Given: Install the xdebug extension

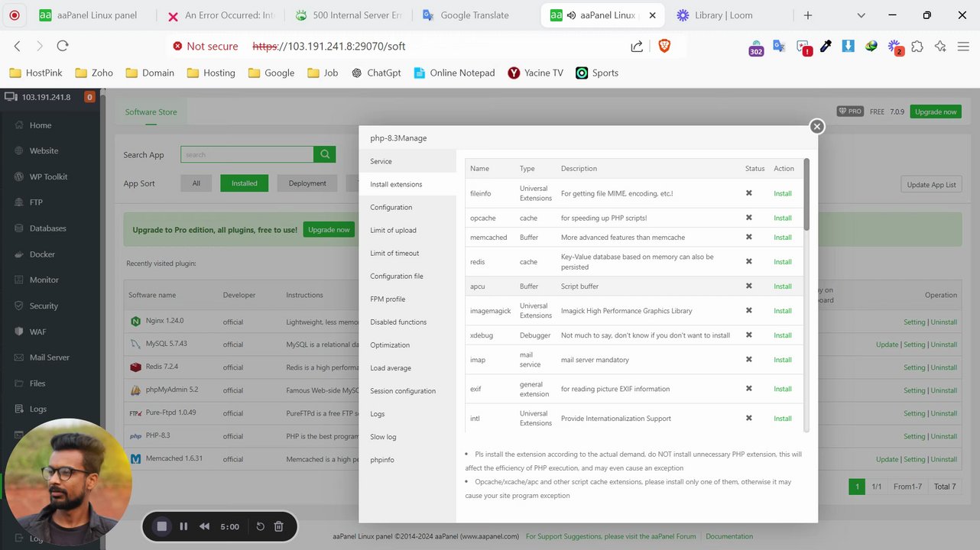Looking at the screenshot, I should (782, 335).
